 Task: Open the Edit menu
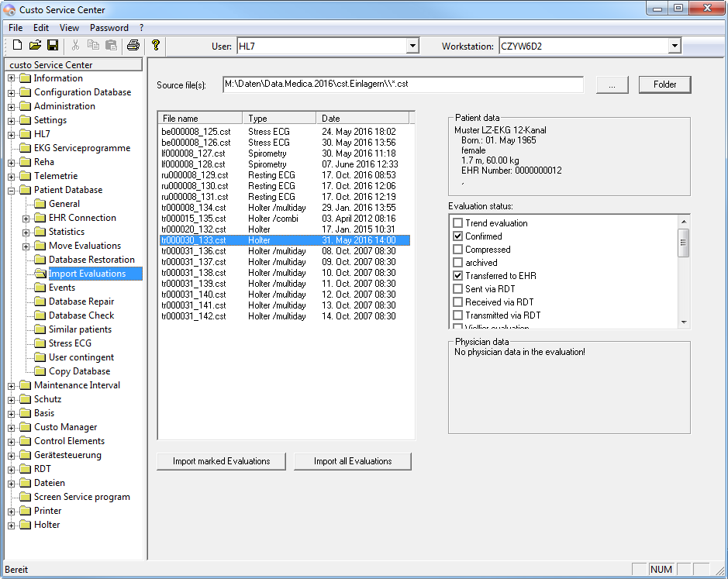41,28
